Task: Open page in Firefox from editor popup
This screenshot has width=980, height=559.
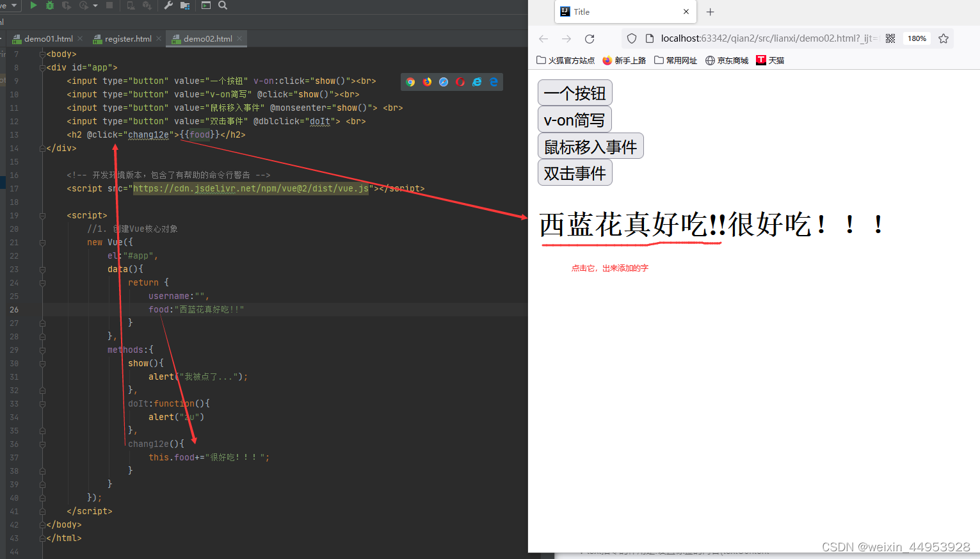Action: 427,82
